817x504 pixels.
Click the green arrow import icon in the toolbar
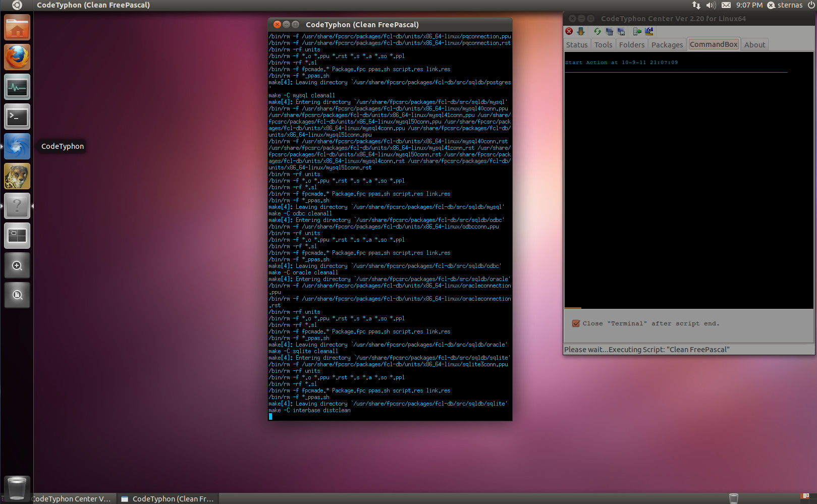pyautogui.click(x=637, y=31)
